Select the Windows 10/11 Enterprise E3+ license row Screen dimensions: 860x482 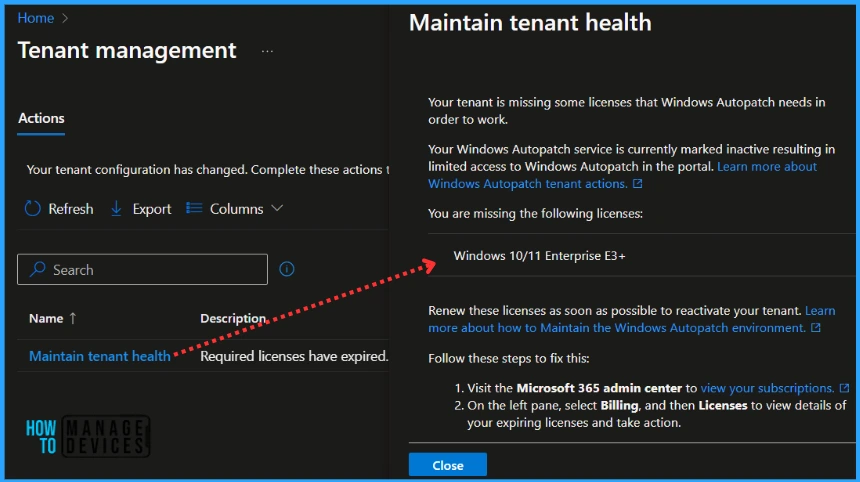click(x=642, y=256)
